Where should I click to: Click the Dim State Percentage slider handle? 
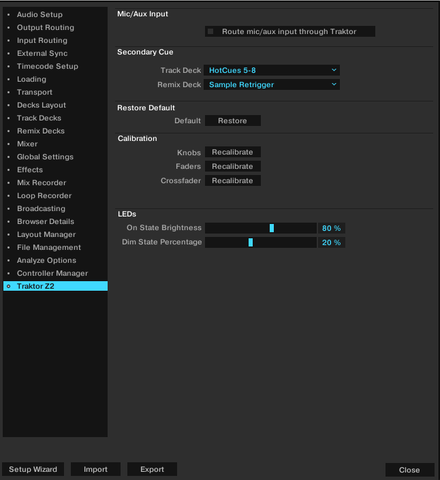(250, 242)
